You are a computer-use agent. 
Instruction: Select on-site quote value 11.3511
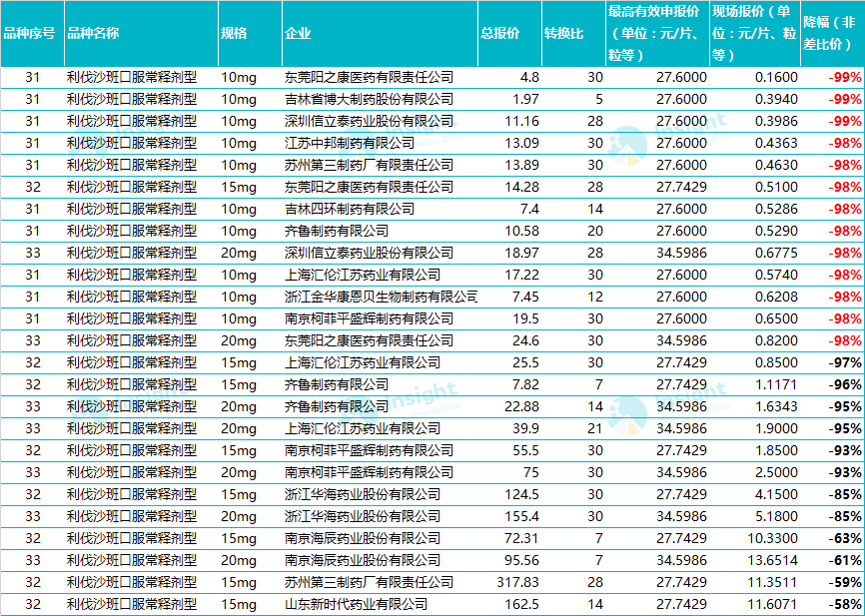pos(773,582)
